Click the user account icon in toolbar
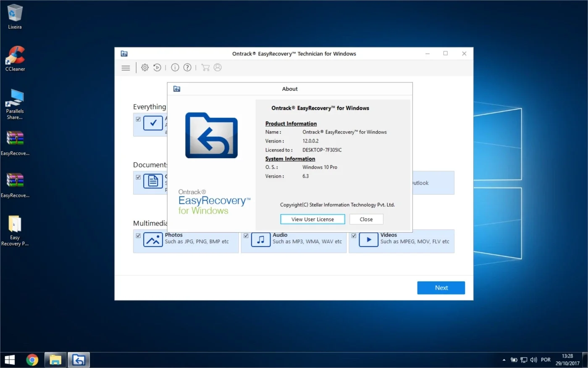The height and width of the screenshot is (368, 588). [218, 67]
